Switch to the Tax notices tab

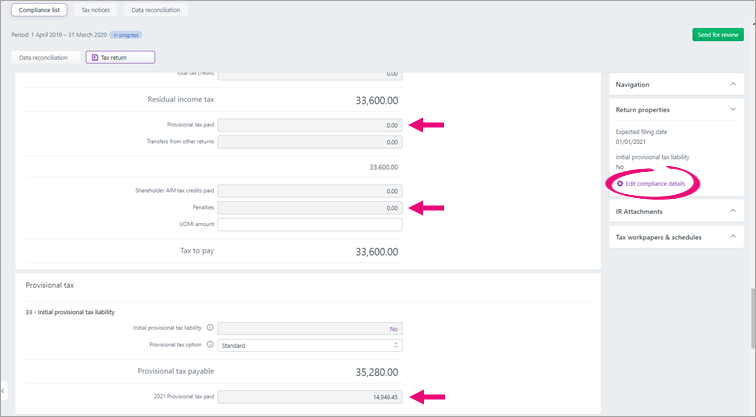pyautogui.click(x=96, y=10)
